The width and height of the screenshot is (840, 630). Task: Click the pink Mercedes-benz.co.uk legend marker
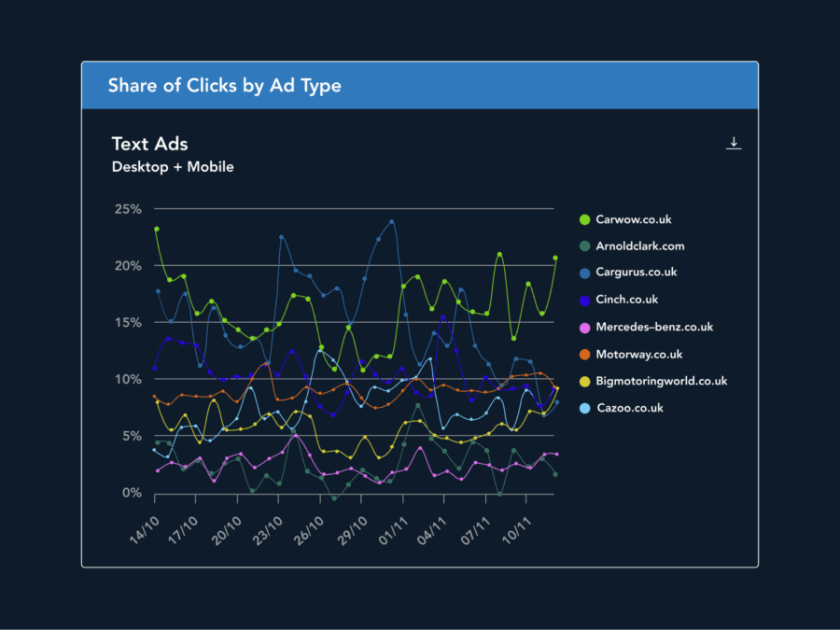click(583, 327)
